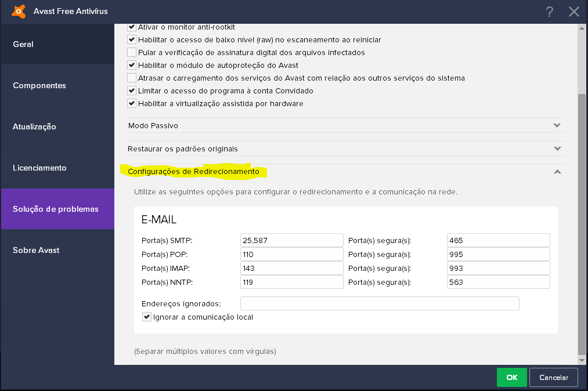Expand Restaurar os padrões originais section
Viewport: 588px width, 391px height.
(x=557, y=149)
